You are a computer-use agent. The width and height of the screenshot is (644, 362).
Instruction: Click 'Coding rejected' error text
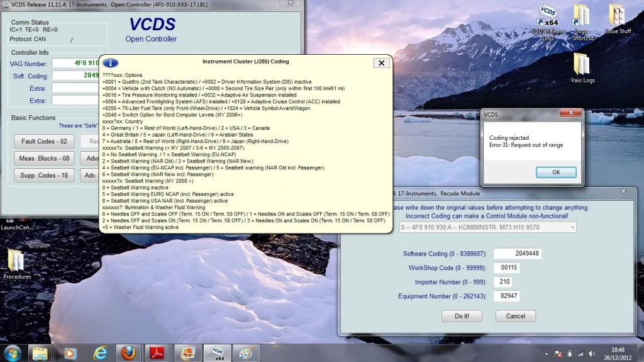(x=509, y=138)
